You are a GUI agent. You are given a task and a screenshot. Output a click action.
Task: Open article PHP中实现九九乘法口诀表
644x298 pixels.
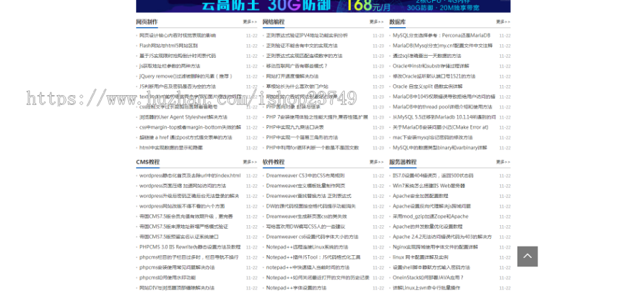click(x=295, y=127)
